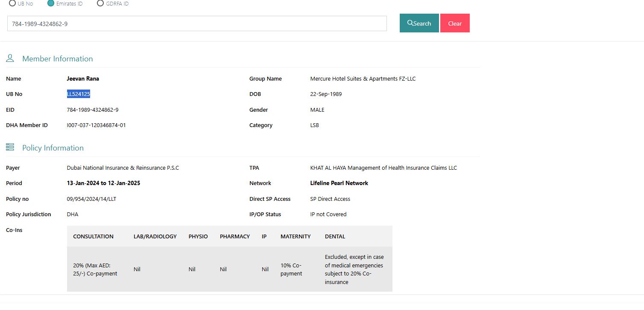Click the member name Jeevan Rana
This screenshot has width=644, height=310.
coord(83,79)
